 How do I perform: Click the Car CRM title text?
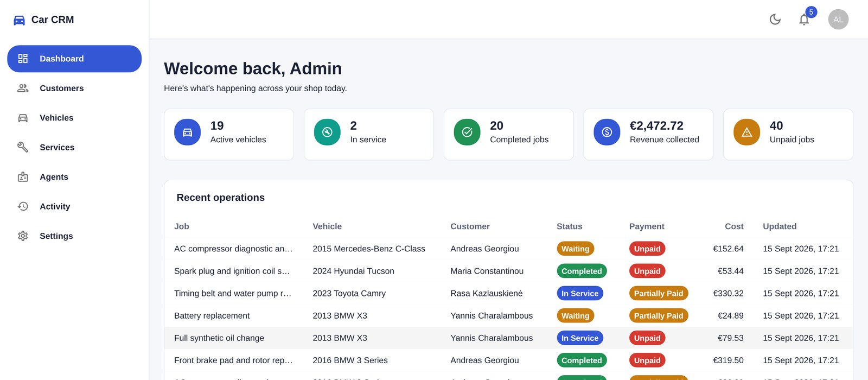click(53, 20)
